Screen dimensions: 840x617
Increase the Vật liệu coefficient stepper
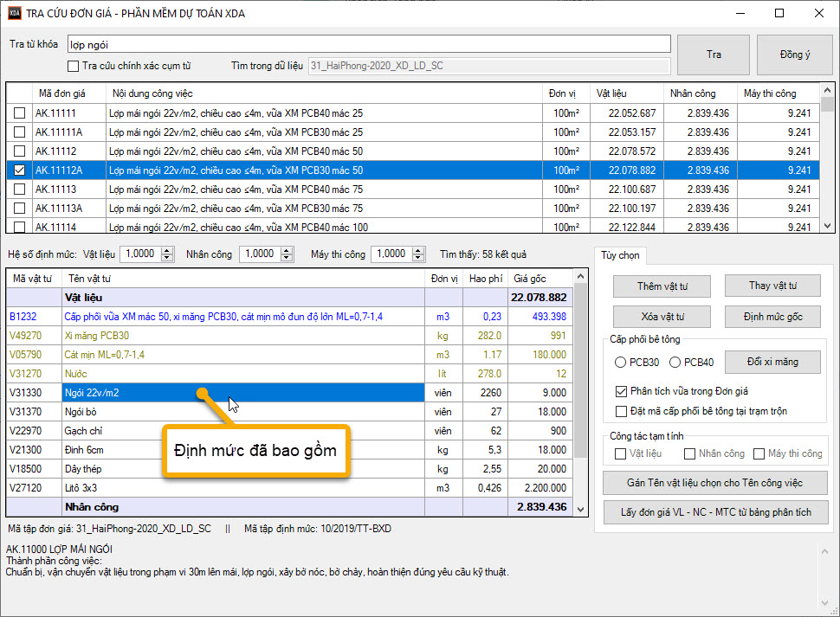167,250
